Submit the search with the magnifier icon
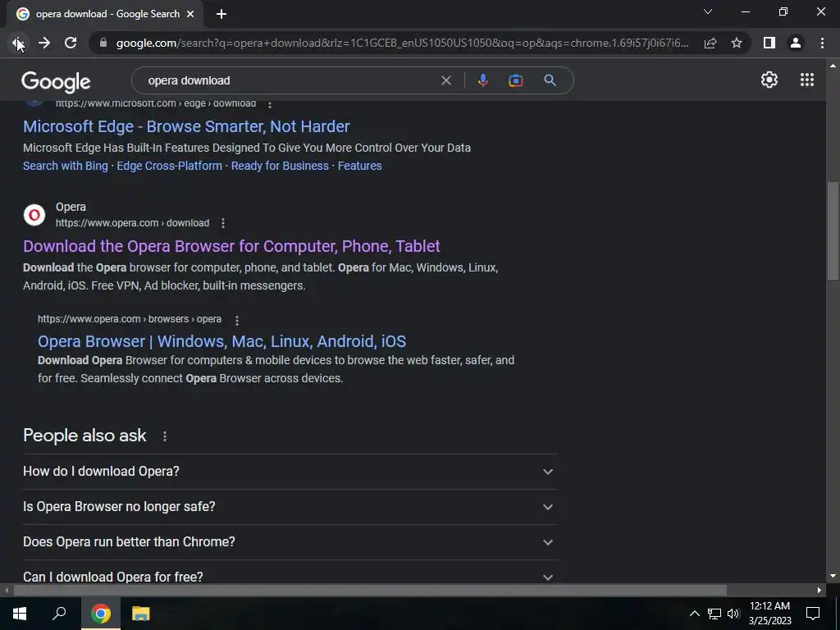 click(550, 80)
